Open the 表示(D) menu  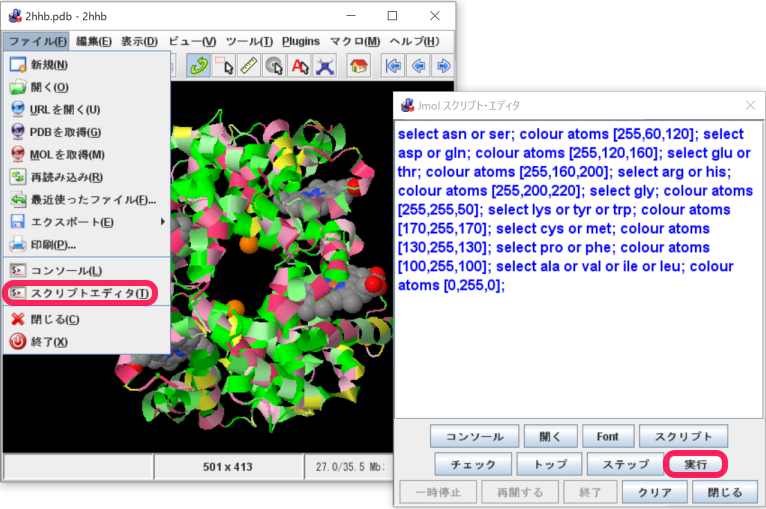click(139, 41)
